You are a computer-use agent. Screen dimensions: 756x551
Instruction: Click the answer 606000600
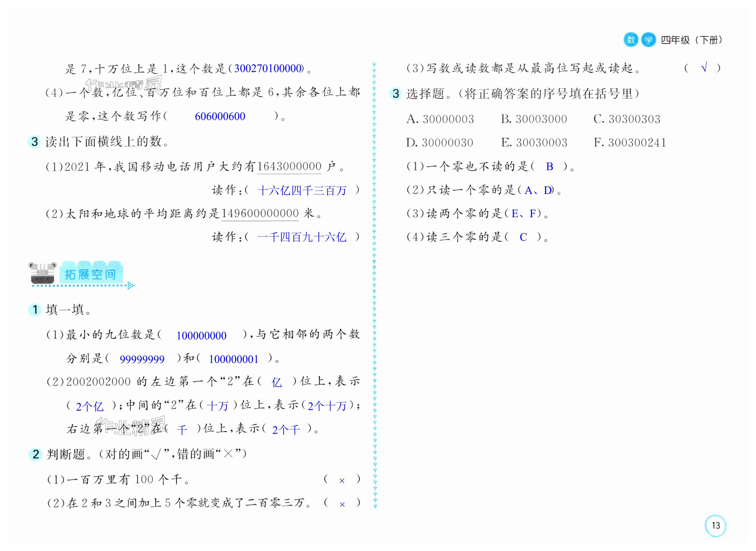coord(220,116)
